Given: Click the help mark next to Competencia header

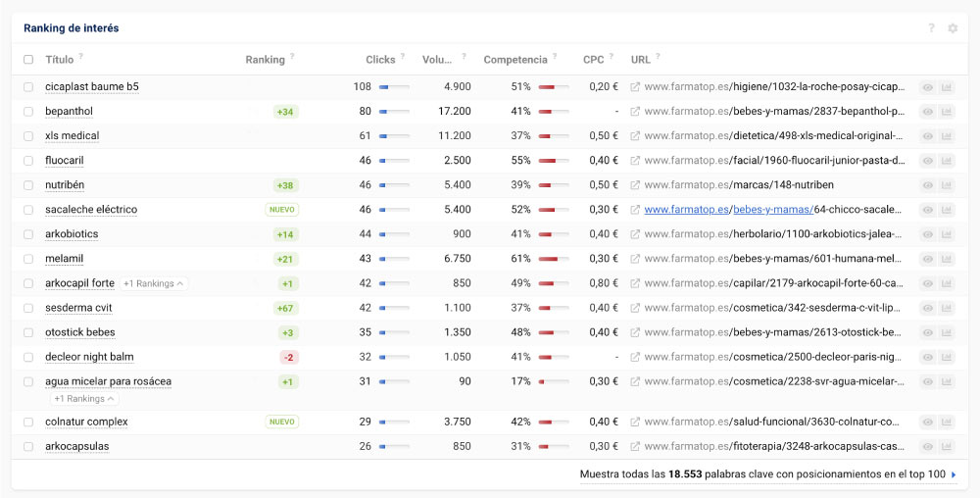Looking at the screenshot, I should [x=555, y=57].
